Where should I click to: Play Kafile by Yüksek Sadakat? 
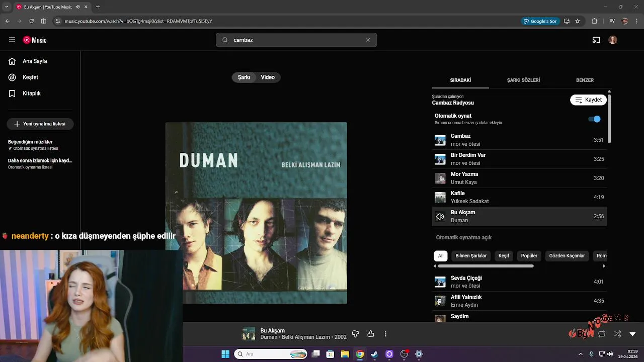[x=519, y=197]
